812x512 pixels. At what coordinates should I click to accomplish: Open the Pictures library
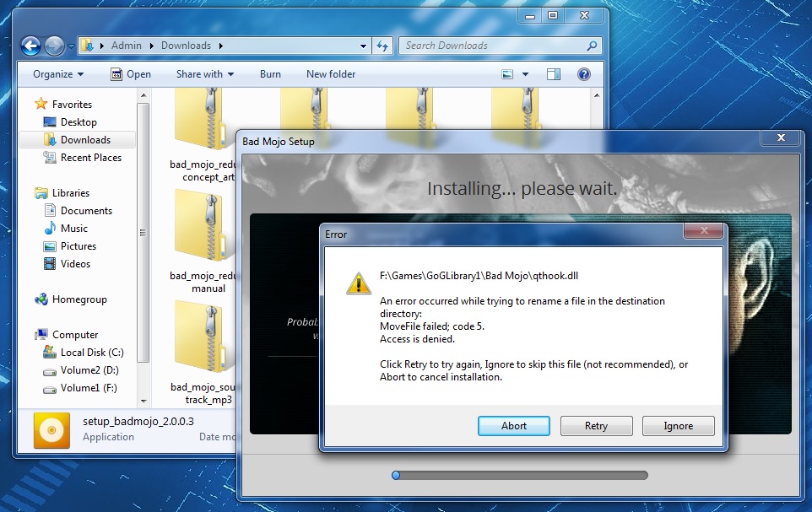(78, 246)
